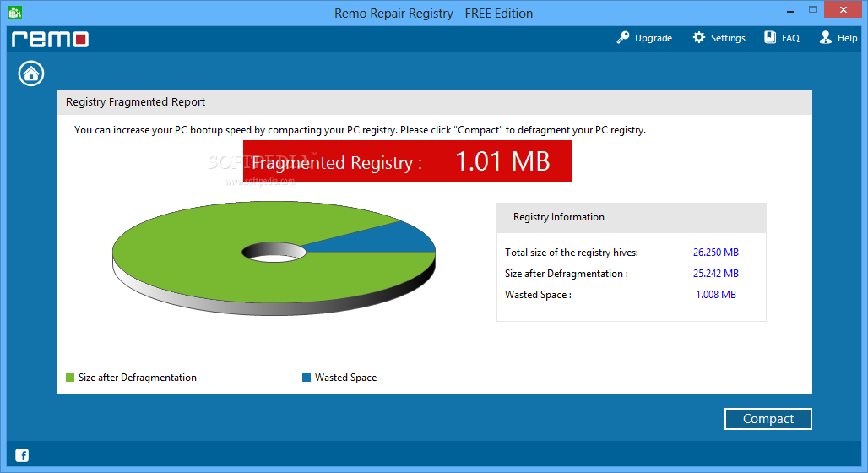Open Settings gear icon

click(x=699, y=38)
